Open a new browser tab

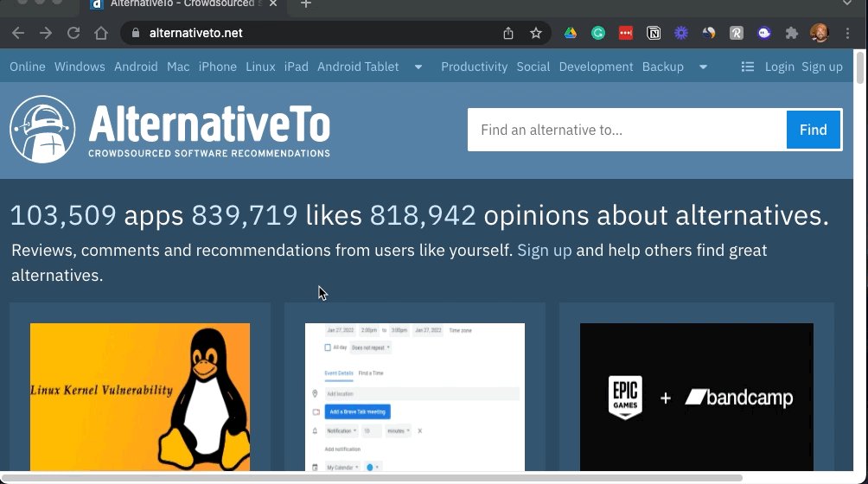305,3
